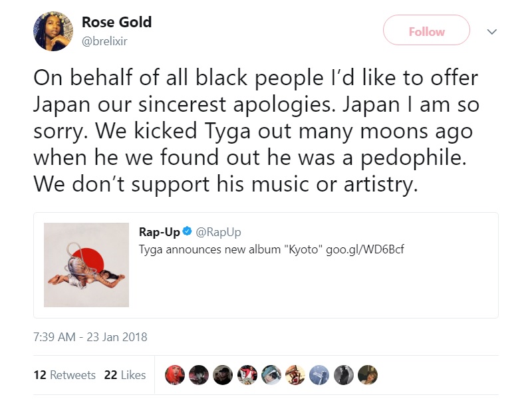Click the Follow button
532x399 pixels.
426,30
